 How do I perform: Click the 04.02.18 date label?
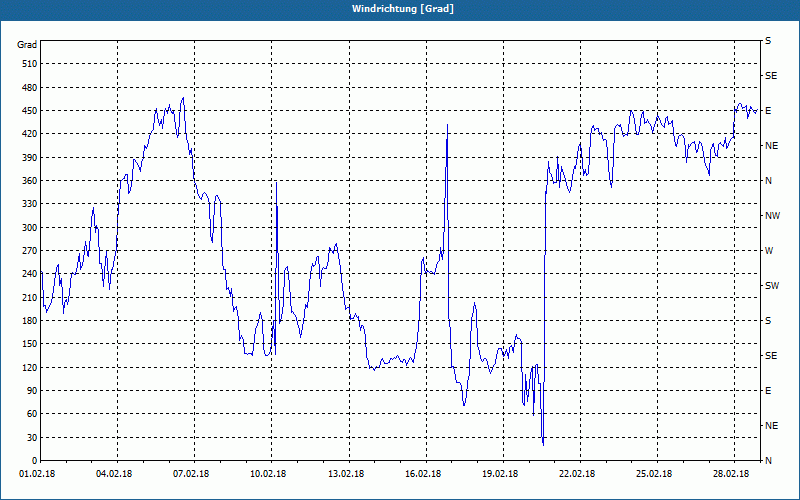(x=114, y=474)
